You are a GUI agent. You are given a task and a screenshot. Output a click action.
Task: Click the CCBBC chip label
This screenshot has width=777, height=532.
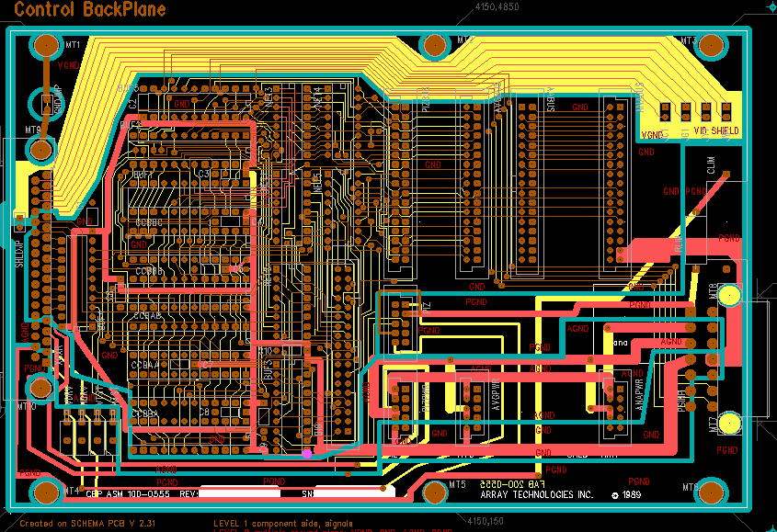click(149, 222)
